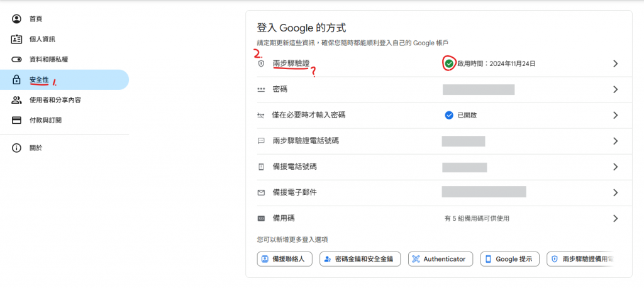Click the 備援電子郵件 label
Viewport: 644px width, 288px height.
[x=295, y=192]
